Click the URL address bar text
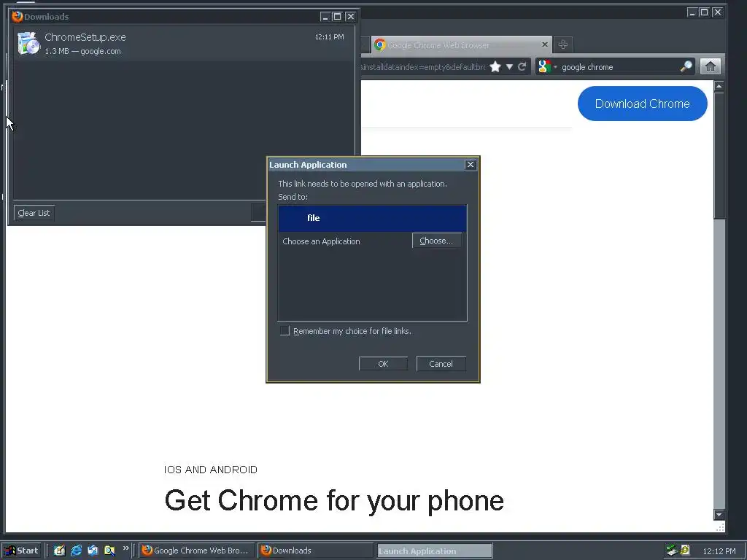Screen dimensions: 747x560 422,67
